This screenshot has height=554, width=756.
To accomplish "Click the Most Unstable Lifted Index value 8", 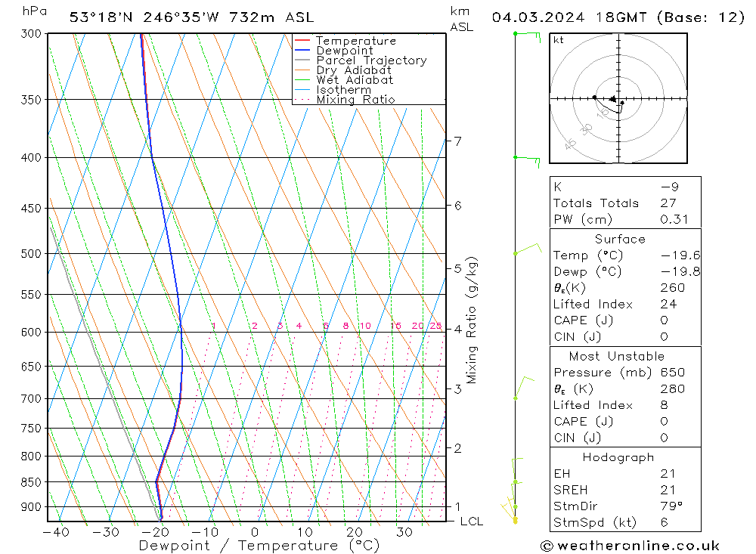I will point(665,405).
